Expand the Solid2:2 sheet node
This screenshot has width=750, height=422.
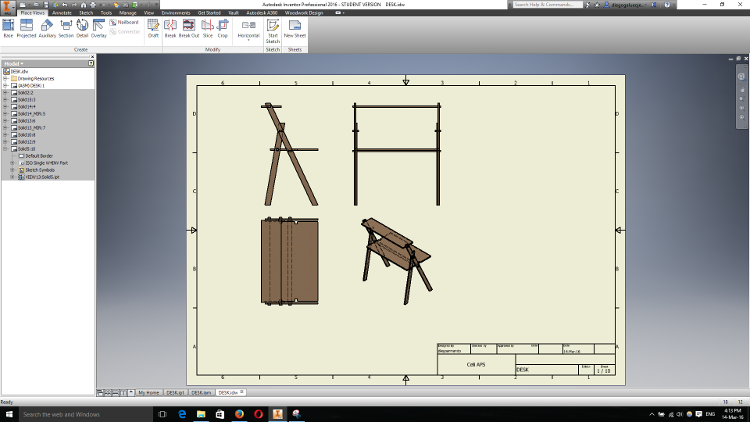(6, 93)
